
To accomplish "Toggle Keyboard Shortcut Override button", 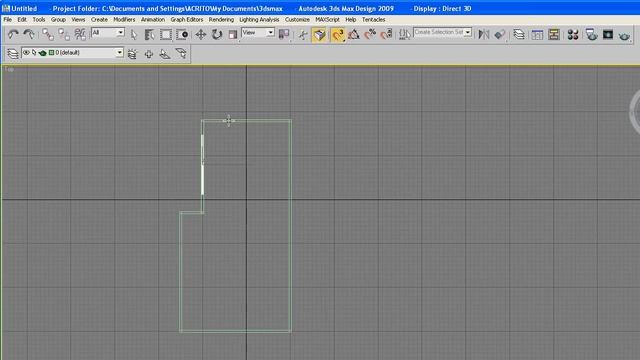I will [320, 34].
